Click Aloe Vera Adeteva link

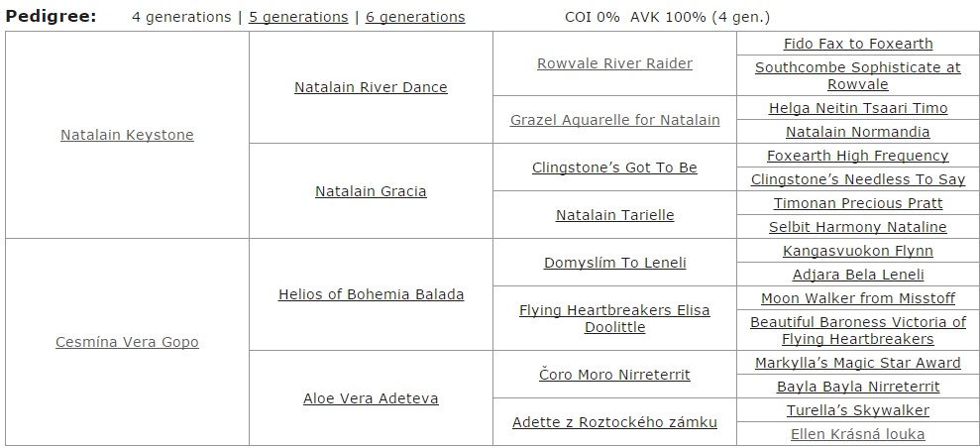pos(371,398)
